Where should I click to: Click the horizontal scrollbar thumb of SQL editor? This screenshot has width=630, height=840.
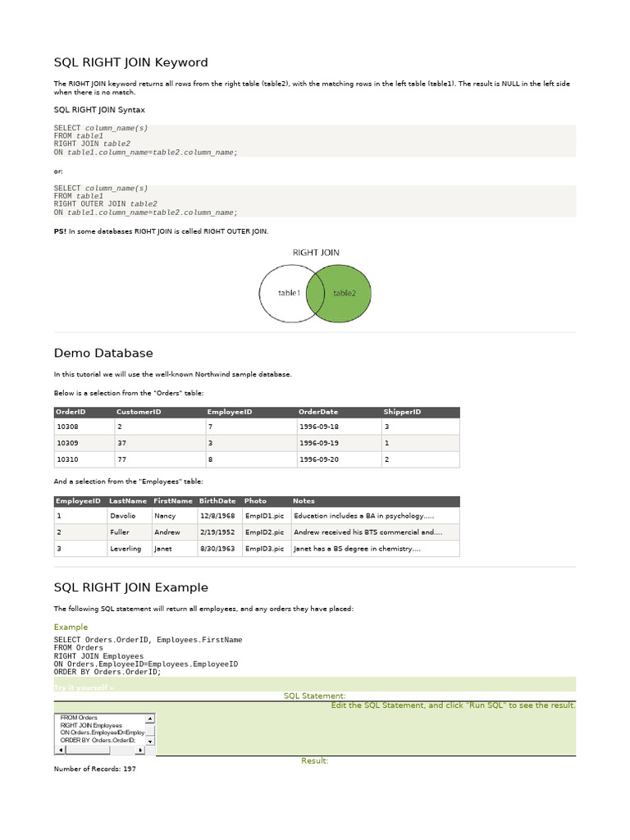pyautogui.click(x=87, y=750)
